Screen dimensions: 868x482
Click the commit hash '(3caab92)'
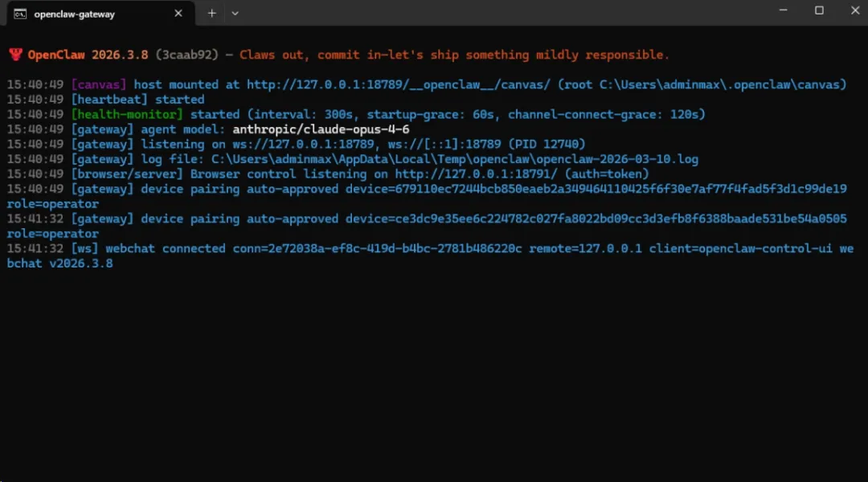pyautogui.click(x=186, y=55)
